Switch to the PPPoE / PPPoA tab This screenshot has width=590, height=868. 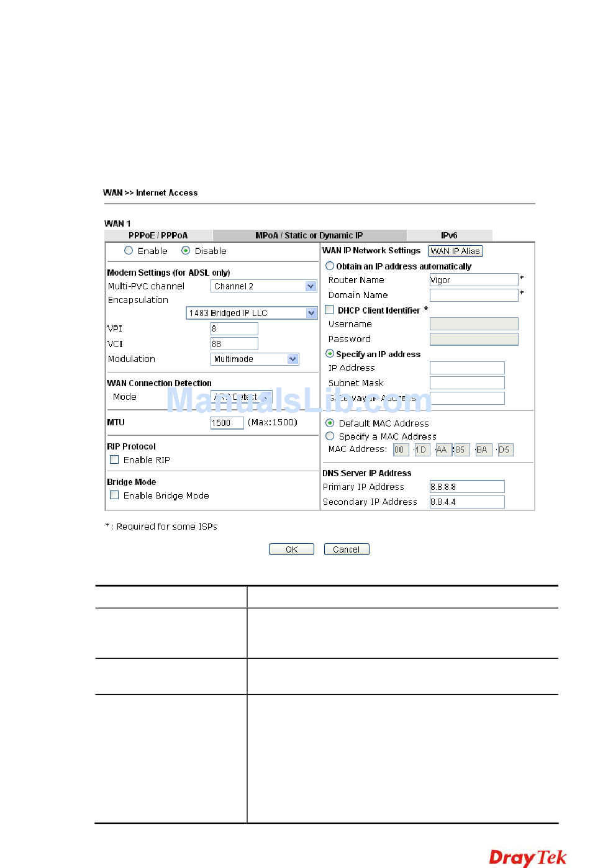point(158,235)
